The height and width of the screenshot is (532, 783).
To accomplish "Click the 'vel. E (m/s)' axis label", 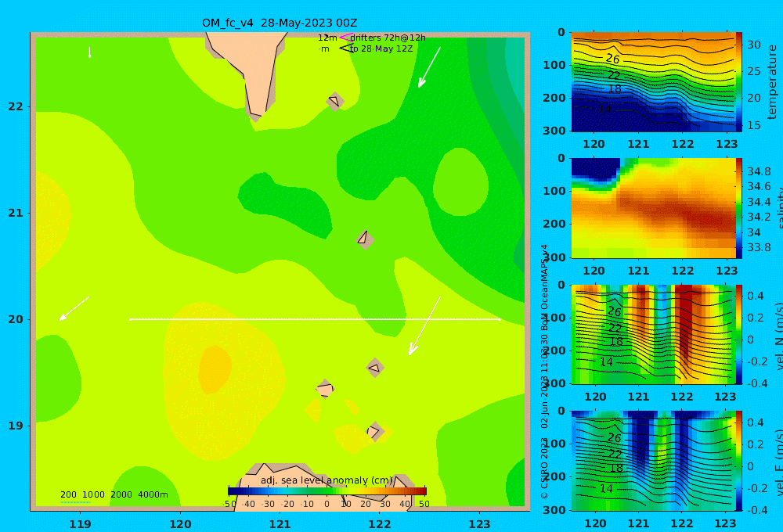I will point(778,462).
